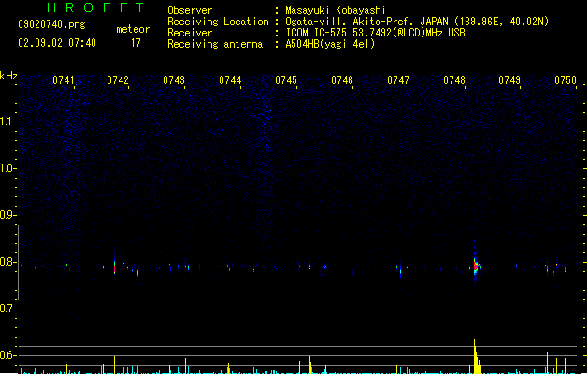The image size is (588, 374).
Task: Click time marker 0744
Action: (x=230, y=80)
